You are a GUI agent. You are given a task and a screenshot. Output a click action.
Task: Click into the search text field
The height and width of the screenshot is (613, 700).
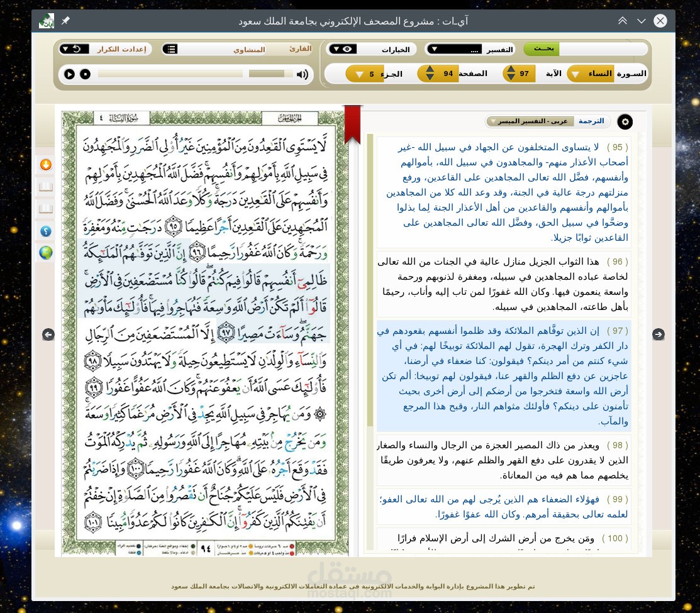click(x=603, y=48)
